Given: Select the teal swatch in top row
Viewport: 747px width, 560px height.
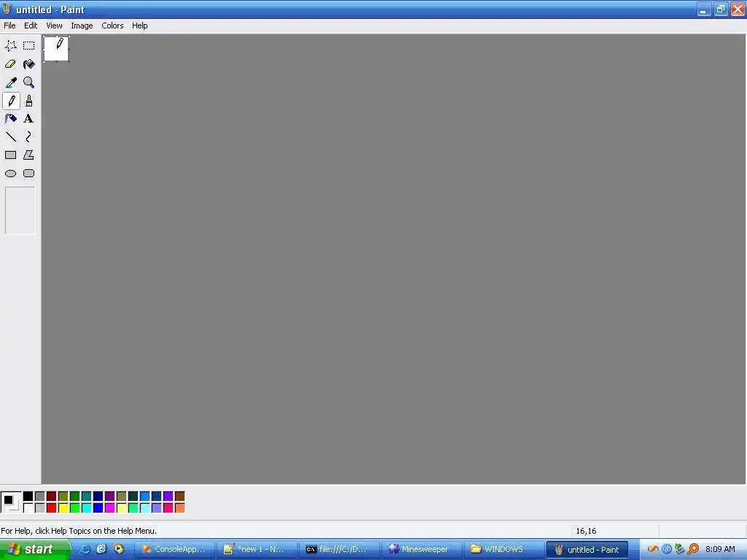Looking at the screenshot, I should pos(87,497).
